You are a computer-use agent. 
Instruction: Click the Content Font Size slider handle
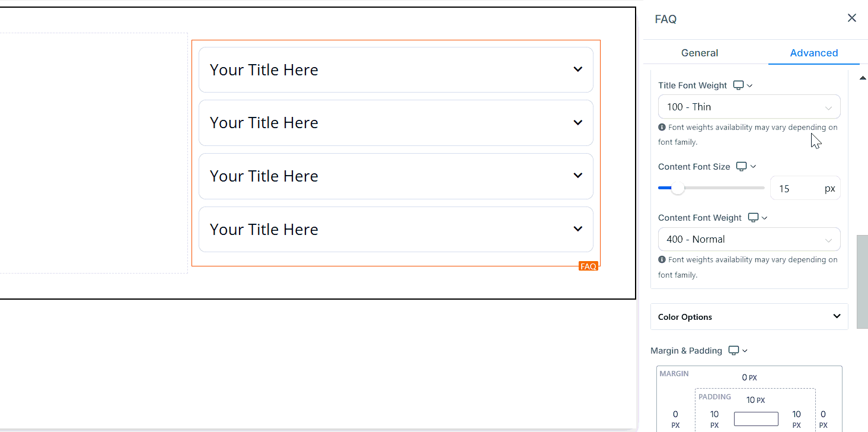click(677, 188)
